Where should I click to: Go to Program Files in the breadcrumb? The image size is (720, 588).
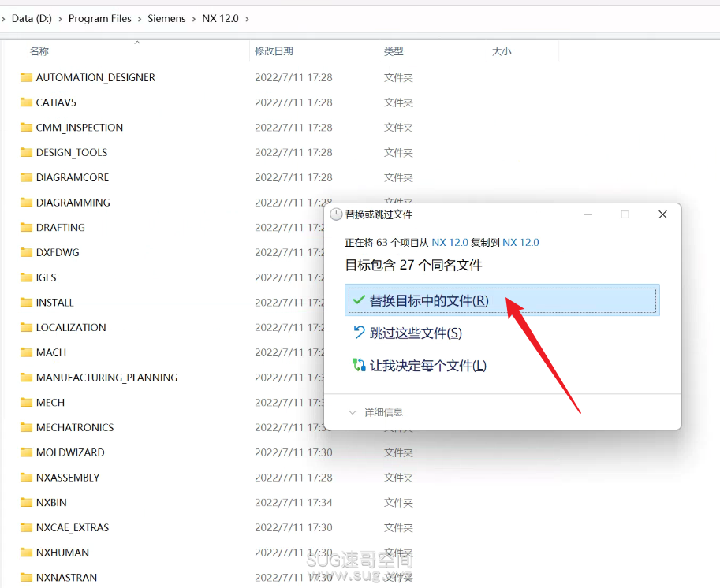(x=99, y=18)
